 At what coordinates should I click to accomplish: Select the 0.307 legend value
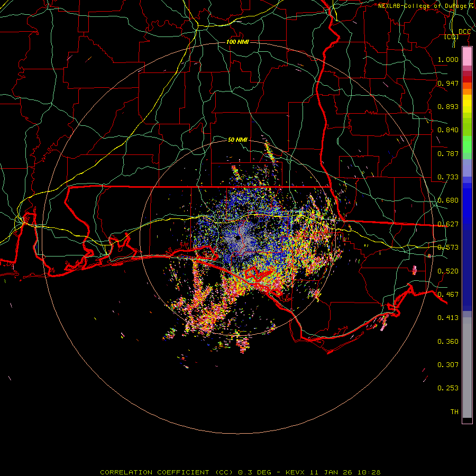(448, 365)
